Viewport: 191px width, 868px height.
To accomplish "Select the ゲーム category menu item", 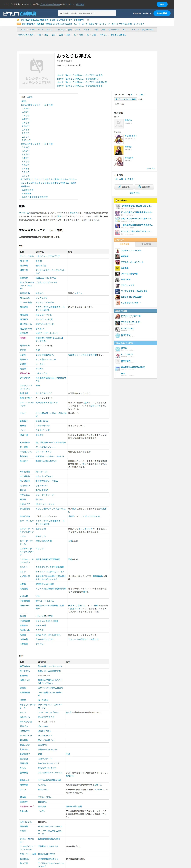I will coord(49,30).
